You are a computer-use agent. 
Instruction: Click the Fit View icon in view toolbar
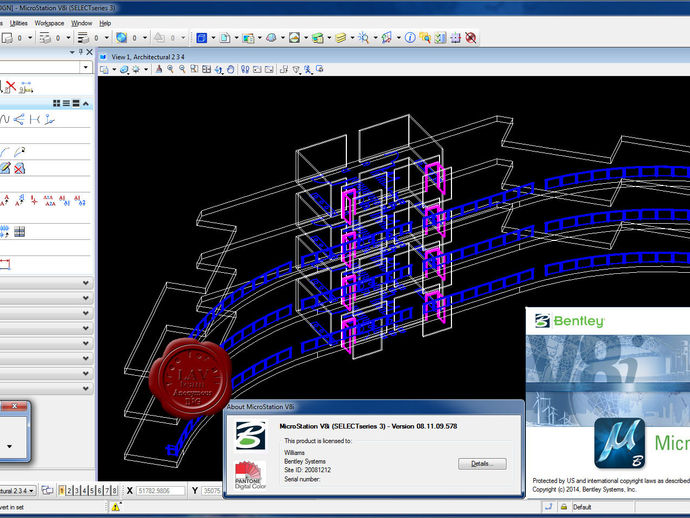click(x=206, y=69)
